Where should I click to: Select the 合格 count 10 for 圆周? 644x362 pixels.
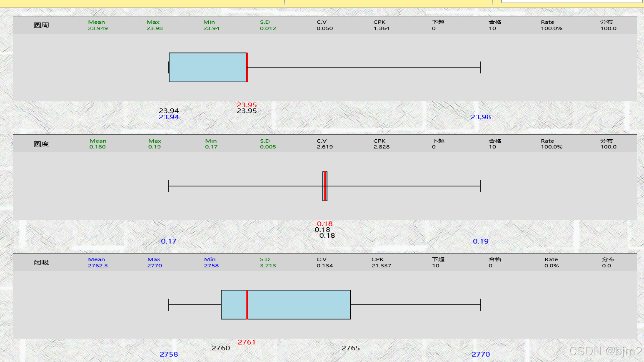click(x=492, y=28)
